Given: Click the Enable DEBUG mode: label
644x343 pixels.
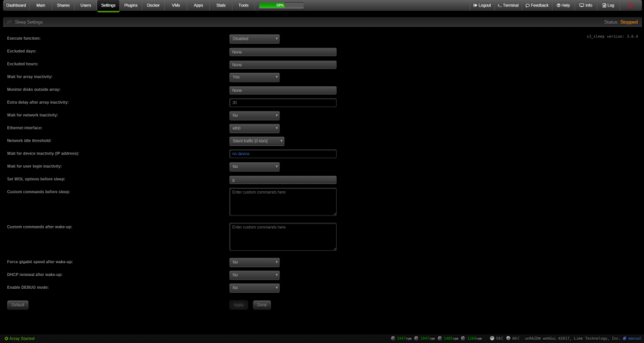Looking at the screenshot, I should coord(28,288).
